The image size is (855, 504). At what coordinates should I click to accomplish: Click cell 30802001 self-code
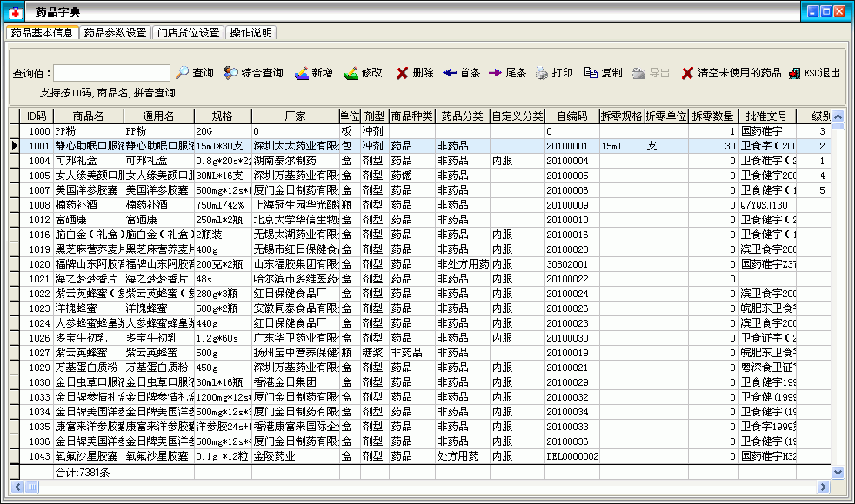[x=572, y=263]
